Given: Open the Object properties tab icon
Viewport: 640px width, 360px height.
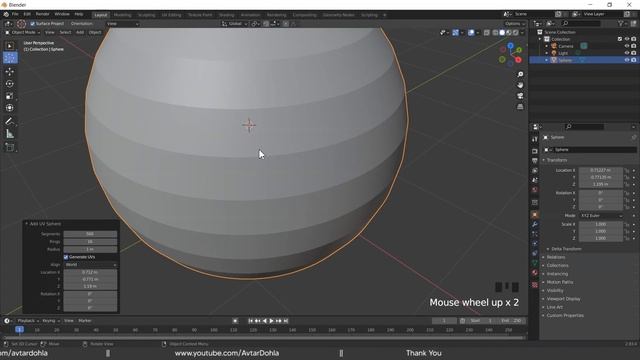Looking at the screenshot, I should tap(535, 215).
